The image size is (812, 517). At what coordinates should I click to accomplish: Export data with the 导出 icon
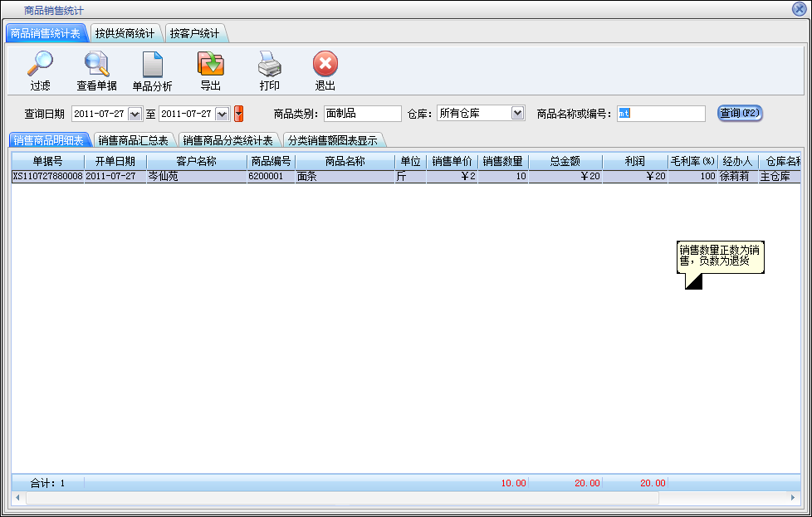pos(210,65)
